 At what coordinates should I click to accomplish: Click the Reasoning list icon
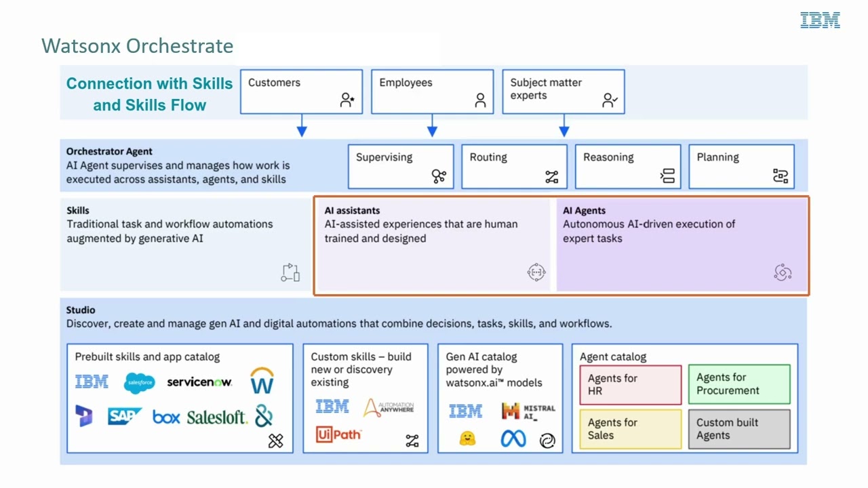[x=667, y=176]
